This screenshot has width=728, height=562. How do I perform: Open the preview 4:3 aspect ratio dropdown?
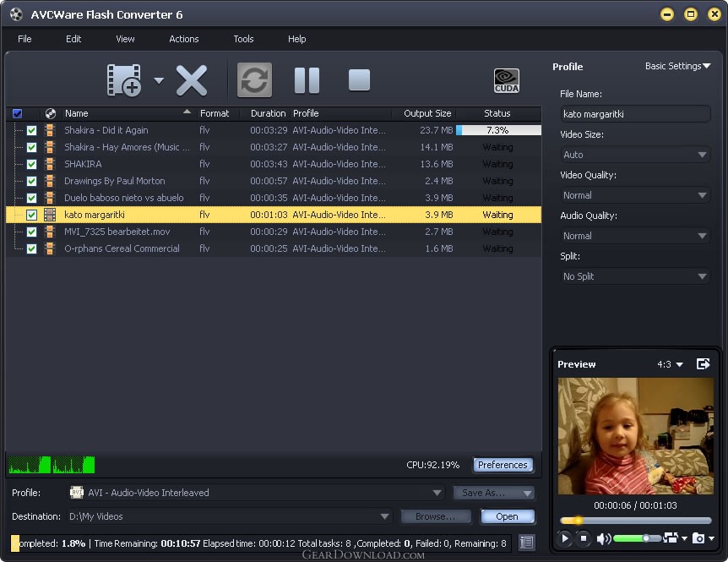click(x=670, y=364)
